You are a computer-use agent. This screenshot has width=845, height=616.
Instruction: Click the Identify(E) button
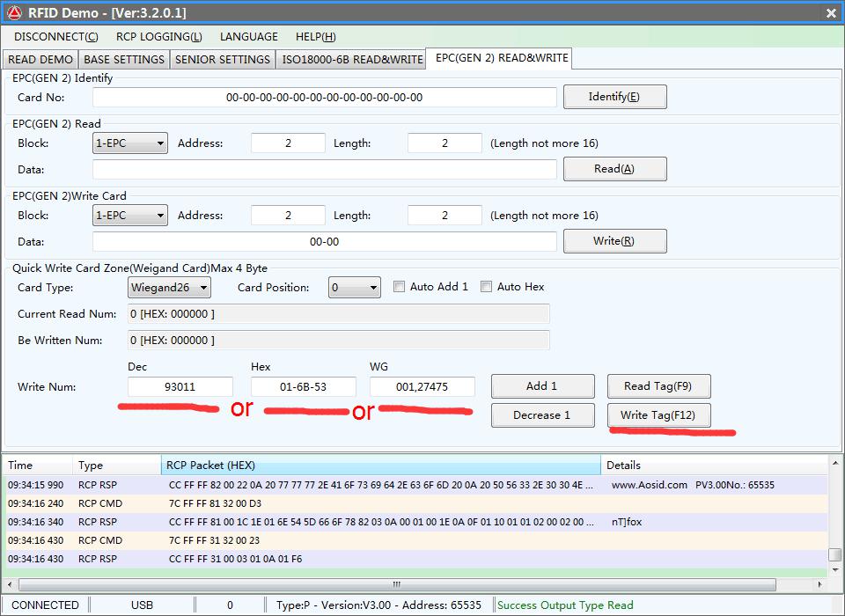click(614, 97)
